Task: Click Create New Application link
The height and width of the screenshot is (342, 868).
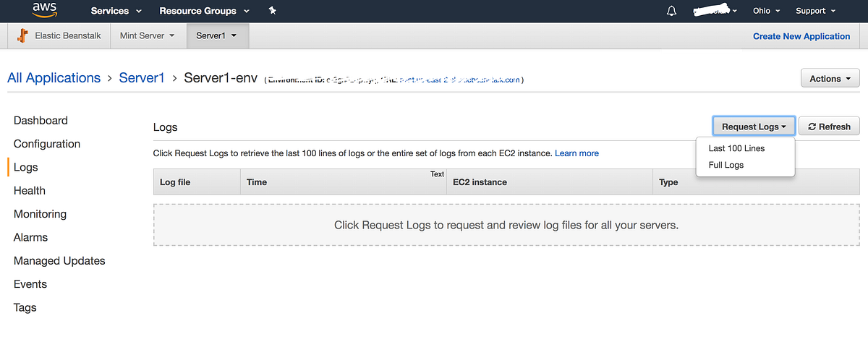Action: [801, 36]
